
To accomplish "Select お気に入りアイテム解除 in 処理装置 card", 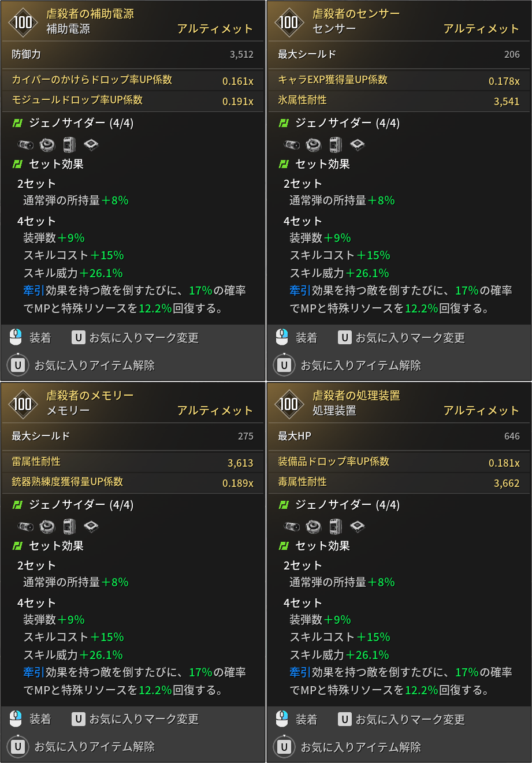I will (360, 747).
